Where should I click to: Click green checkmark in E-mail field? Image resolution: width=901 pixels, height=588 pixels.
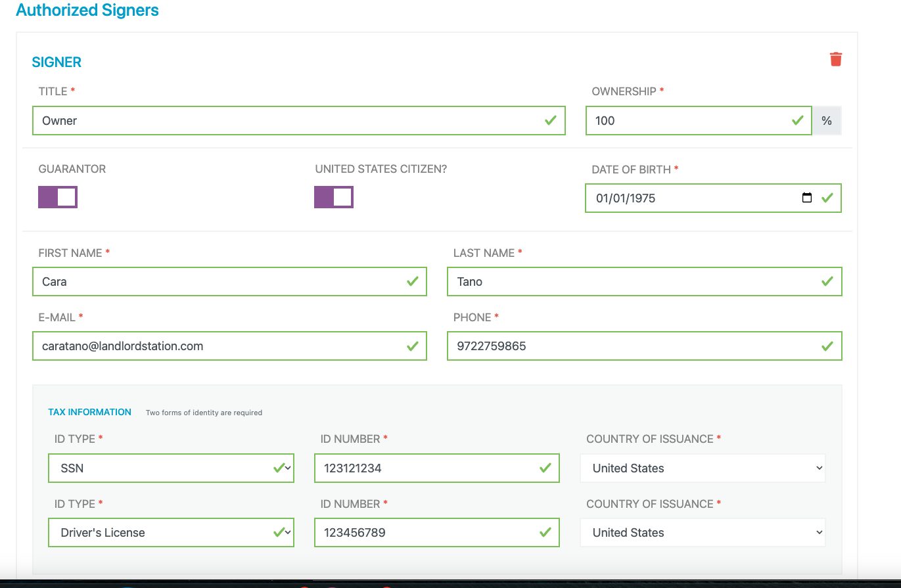pyautogui.click(x=412, y=346)
